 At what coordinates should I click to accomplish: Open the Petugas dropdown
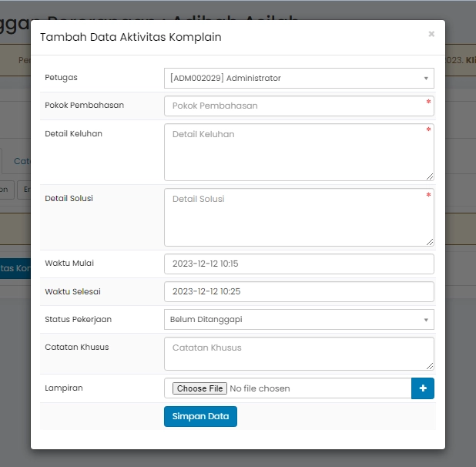tap(299, 78)
